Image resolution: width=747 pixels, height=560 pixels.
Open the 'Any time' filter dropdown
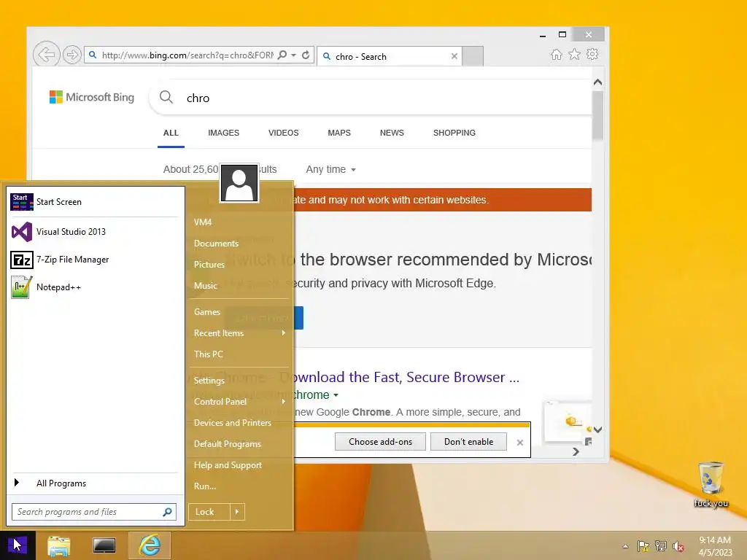pos(330,169)
